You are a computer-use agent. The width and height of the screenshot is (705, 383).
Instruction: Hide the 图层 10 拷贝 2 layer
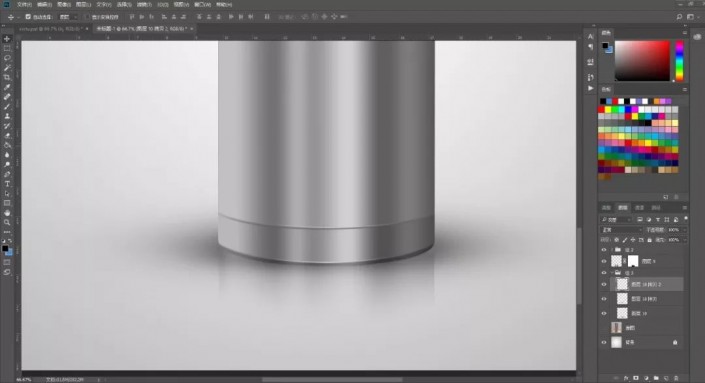[604, 284]
